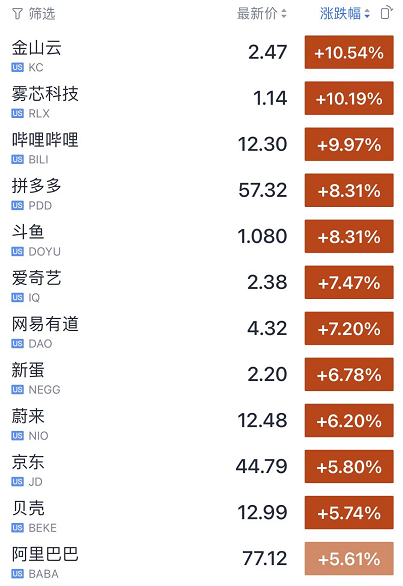Sort by 涨跌幅 column arrows
The image size is (403, 586).
click(367, 14)
